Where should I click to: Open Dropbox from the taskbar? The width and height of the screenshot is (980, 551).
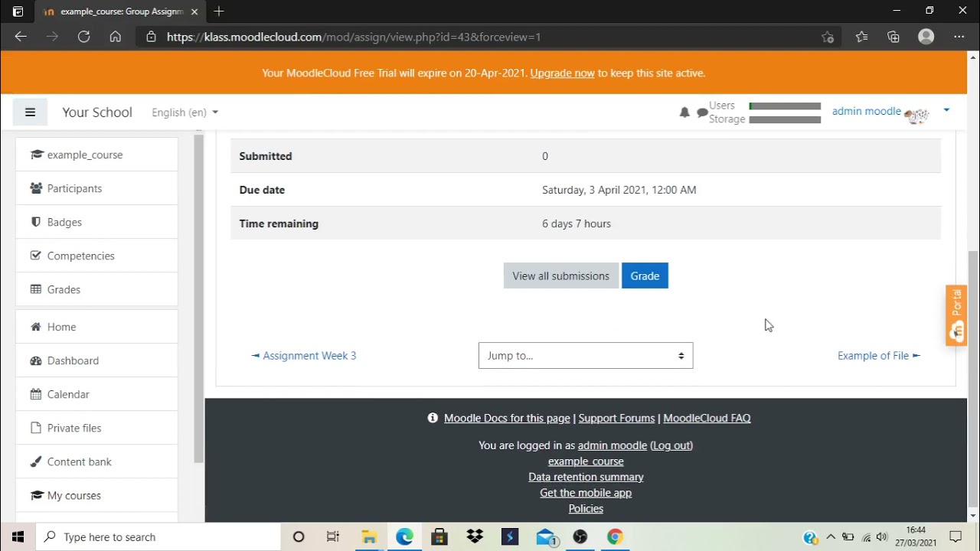pos(475,536)
